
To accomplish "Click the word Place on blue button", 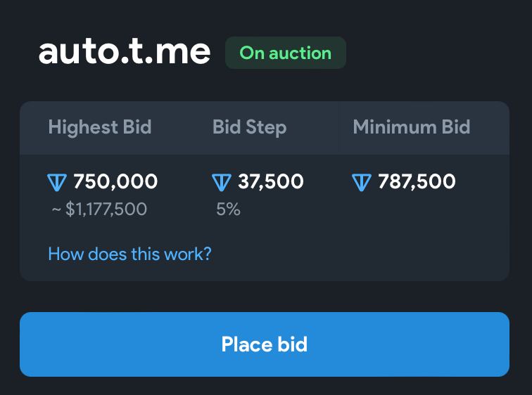I will point(247,344).
